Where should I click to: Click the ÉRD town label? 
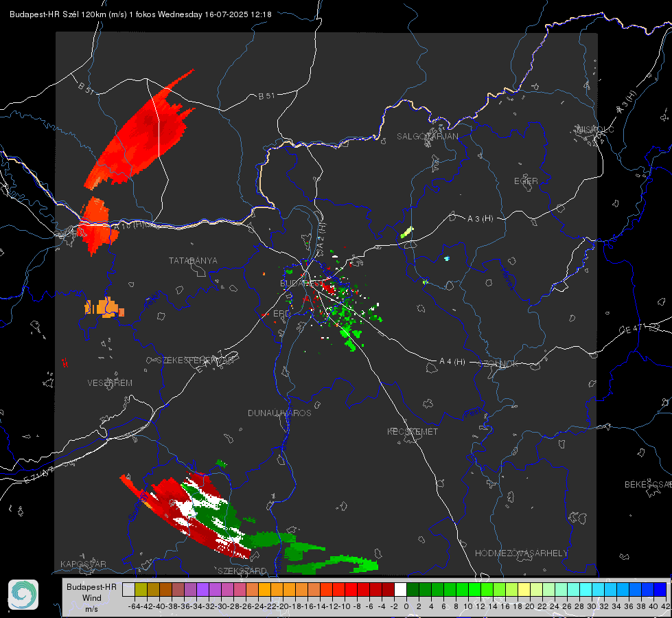[x=281, y=314]
